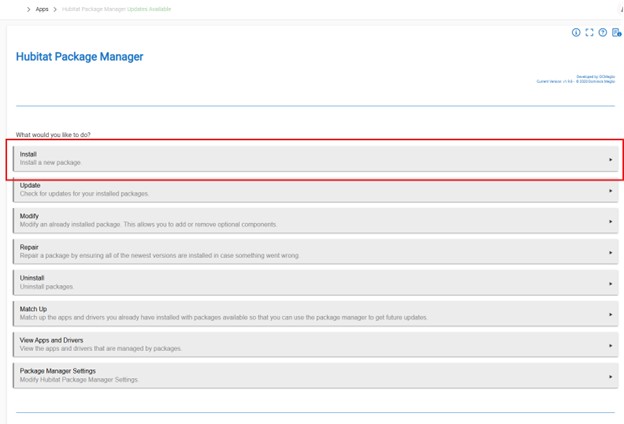Image resolution: width=624 pixels, height=424 pixels.
Task: Open View Apps and Drivers option
Action: coord(316,345)
